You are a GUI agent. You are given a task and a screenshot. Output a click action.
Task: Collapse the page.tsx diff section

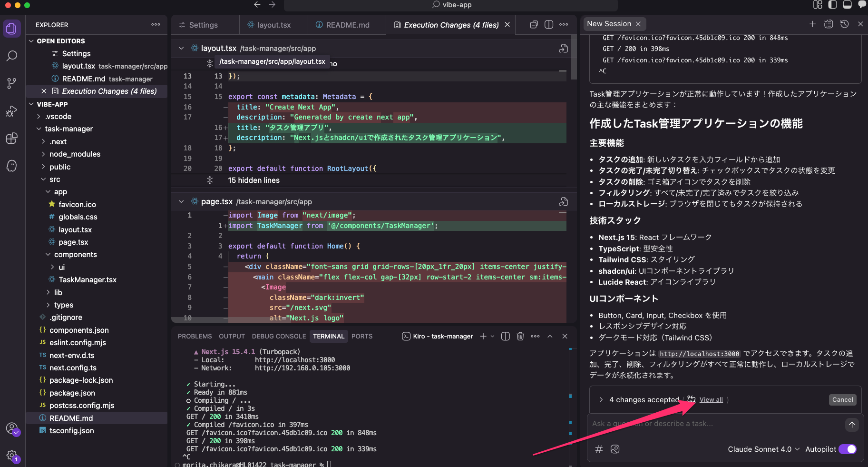(181, 202)
